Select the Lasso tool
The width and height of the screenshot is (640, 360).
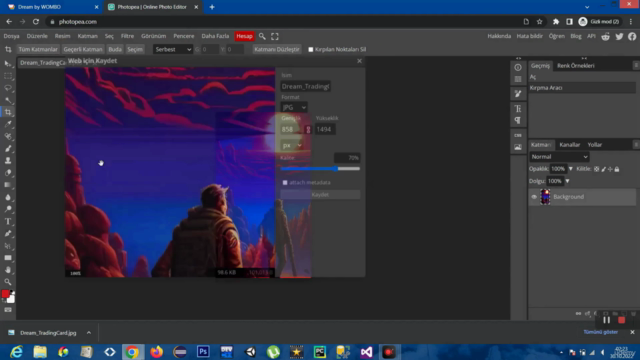8,88
